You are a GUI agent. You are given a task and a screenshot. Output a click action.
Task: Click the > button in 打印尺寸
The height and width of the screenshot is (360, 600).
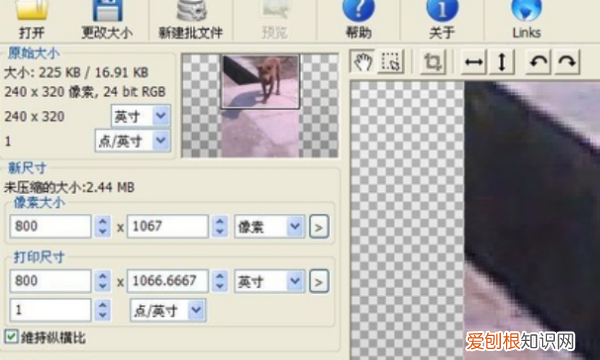pyautogui.click(x=319, y=281)
